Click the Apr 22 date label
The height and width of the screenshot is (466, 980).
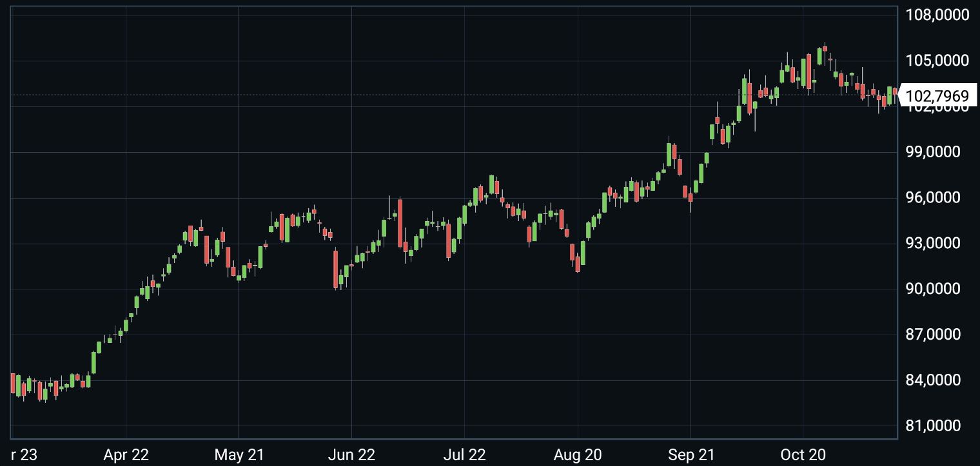click(126, 455)
